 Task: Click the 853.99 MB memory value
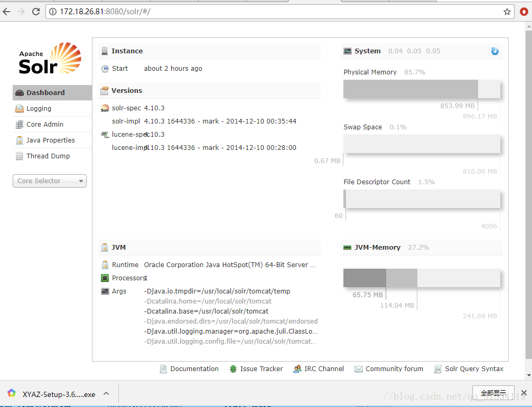[x=458, y=106]
